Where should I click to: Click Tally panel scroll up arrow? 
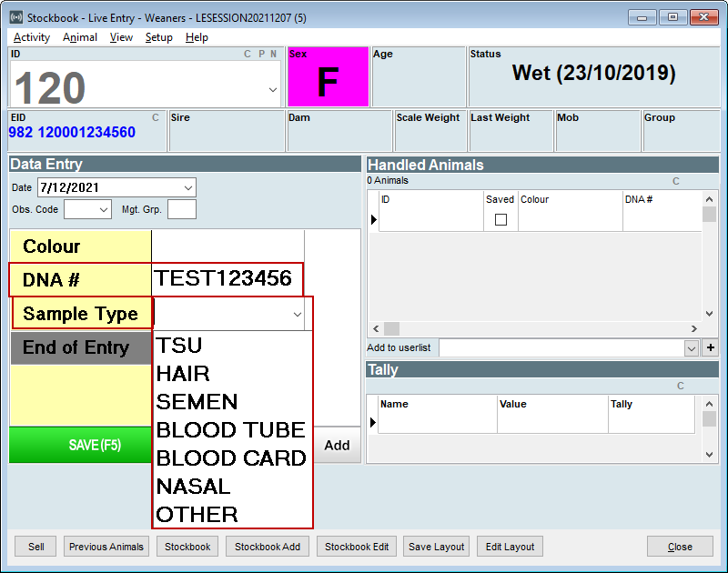(x=709, y=404)
